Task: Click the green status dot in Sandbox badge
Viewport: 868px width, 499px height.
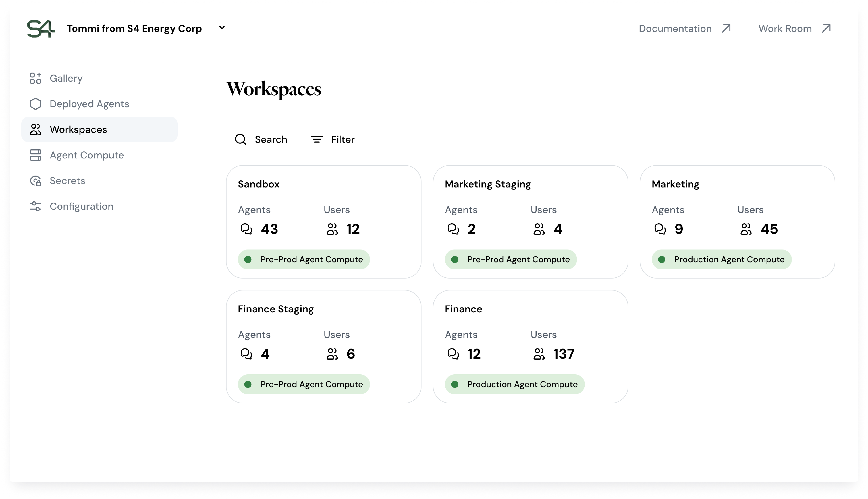Action: tap(248, 259)
